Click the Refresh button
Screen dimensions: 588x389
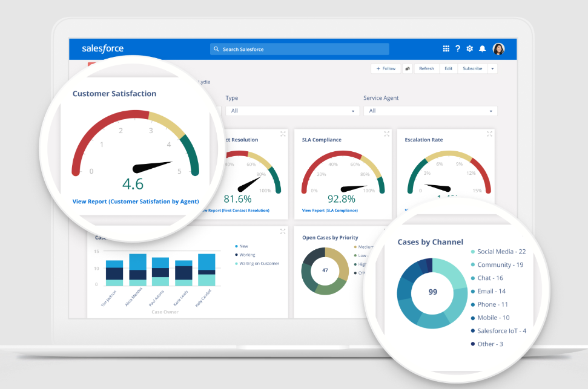[x=426, y=69]
